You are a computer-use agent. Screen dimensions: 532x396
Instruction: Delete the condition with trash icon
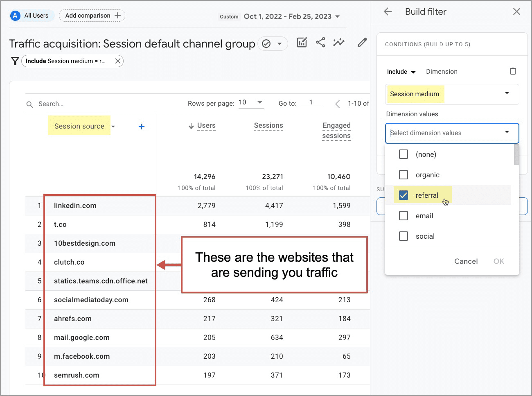tap(513, 71)
